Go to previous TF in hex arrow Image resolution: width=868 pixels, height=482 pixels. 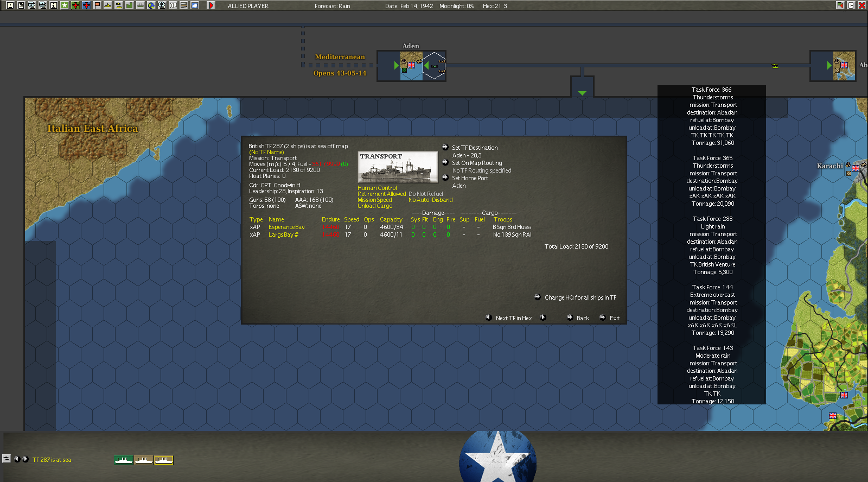click(488, 318)
